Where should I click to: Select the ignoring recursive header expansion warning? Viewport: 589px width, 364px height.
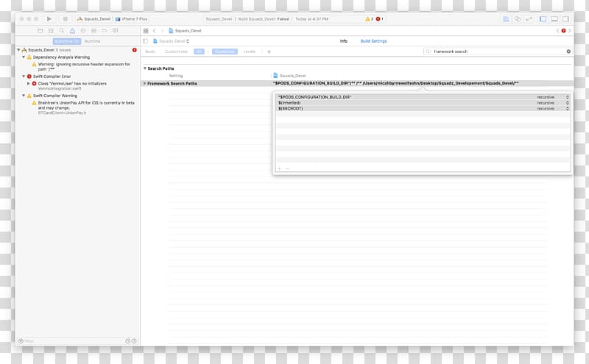point(81,67)
